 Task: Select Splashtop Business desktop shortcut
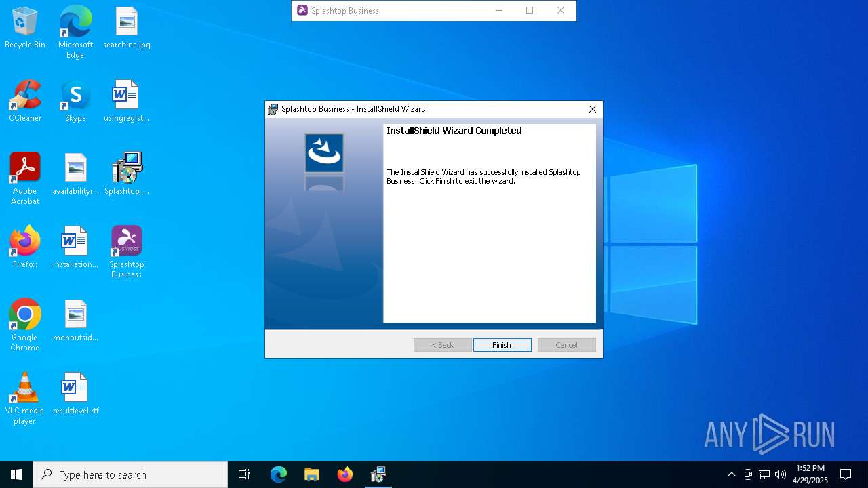[126, 252]
